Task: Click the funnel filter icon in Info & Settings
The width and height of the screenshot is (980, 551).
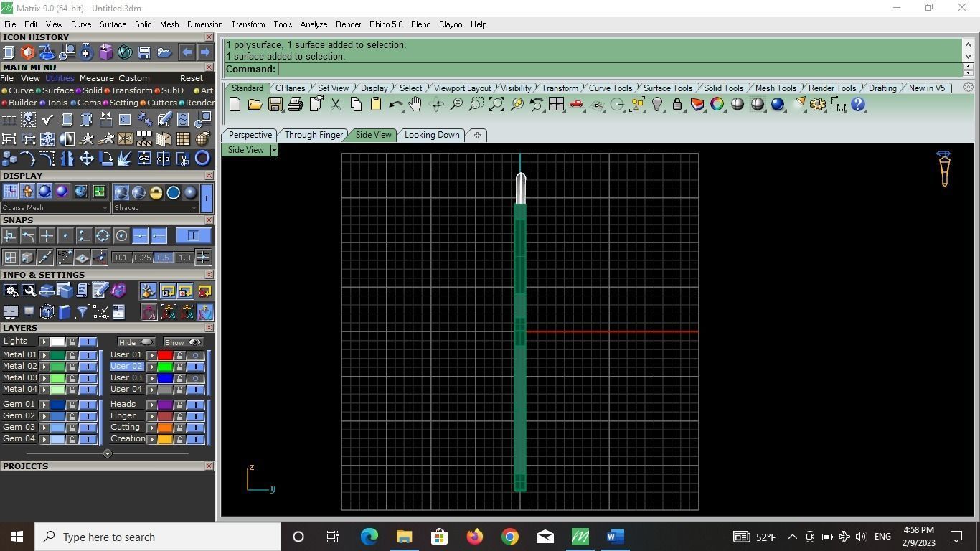Action: click(82, 311)
